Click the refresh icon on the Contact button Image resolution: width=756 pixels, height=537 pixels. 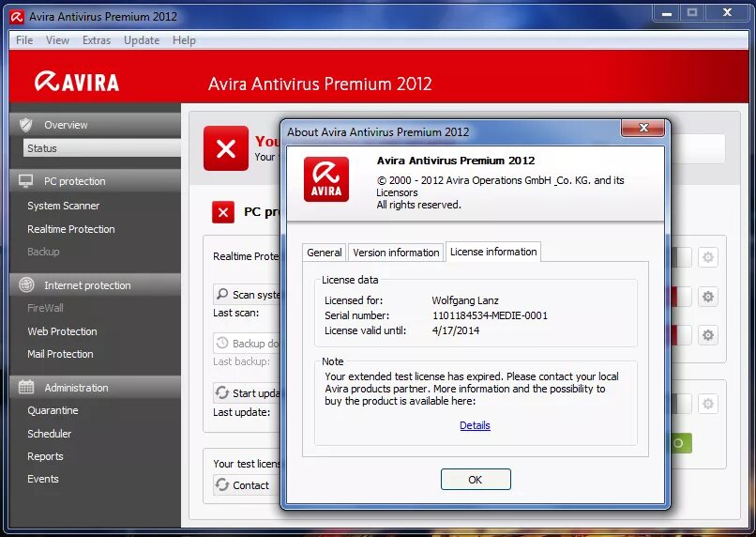pos(222,484)
